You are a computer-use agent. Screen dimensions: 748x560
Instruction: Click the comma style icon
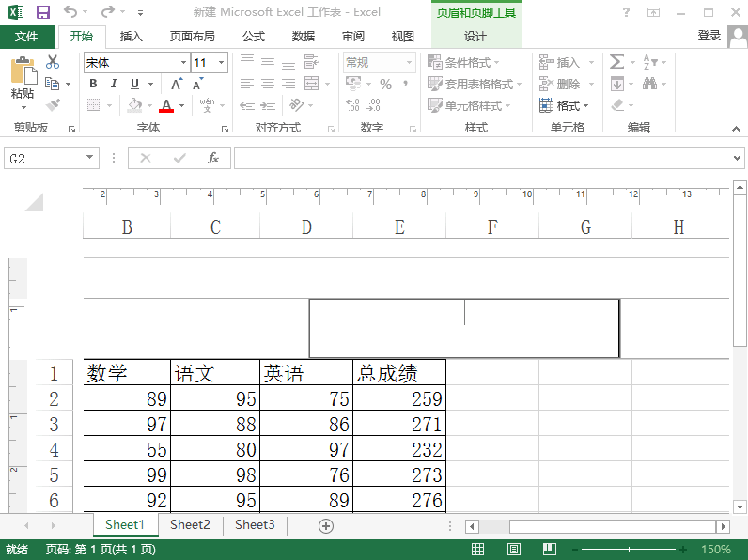pos(406,85)
